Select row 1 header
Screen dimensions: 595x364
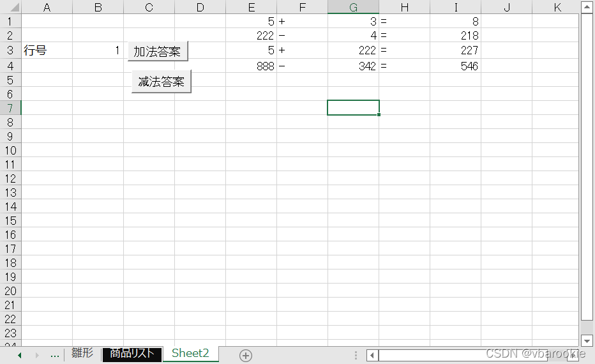pyautogui.click(x=10, y=21)
